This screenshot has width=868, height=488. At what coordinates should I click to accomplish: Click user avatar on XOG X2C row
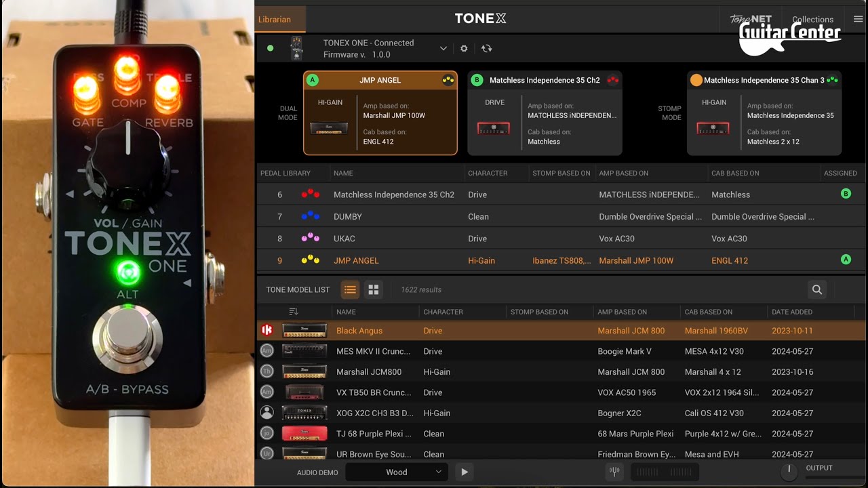[x=267, y=413]
